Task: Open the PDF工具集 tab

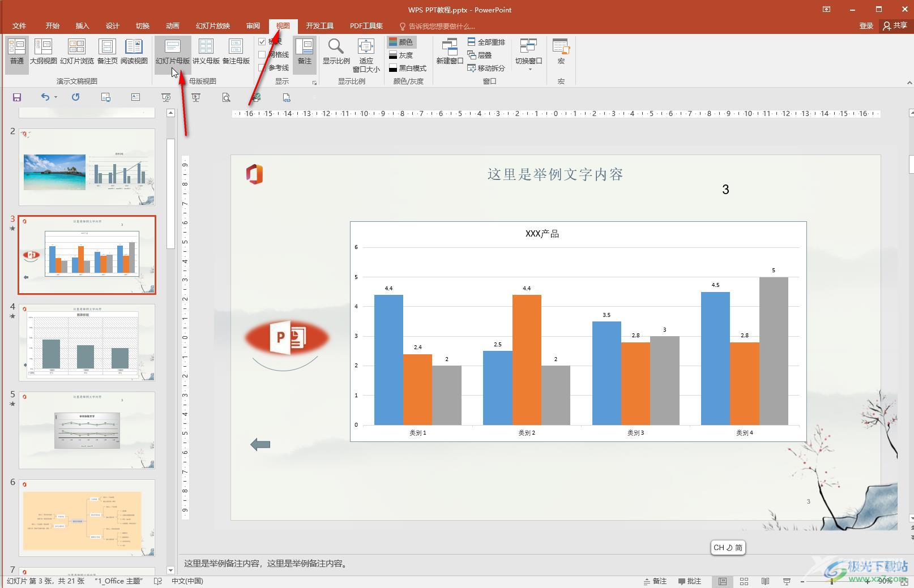Action: coord(366,26)
